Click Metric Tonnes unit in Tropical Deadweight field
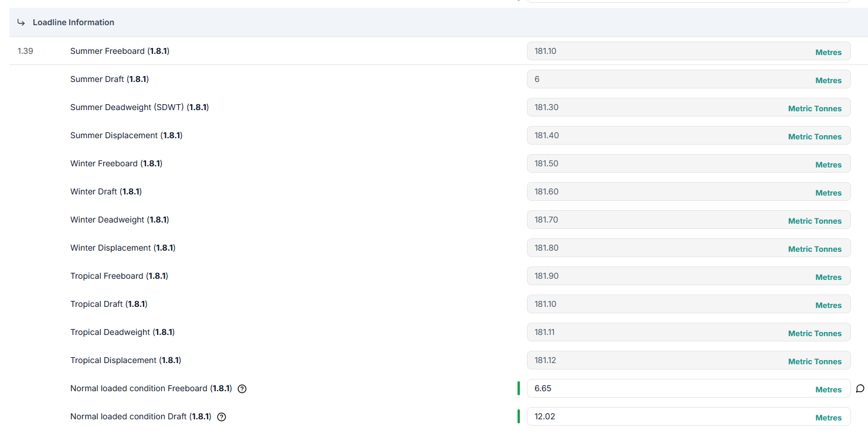This screenshot has height=431, width=868. pos(815,333)
